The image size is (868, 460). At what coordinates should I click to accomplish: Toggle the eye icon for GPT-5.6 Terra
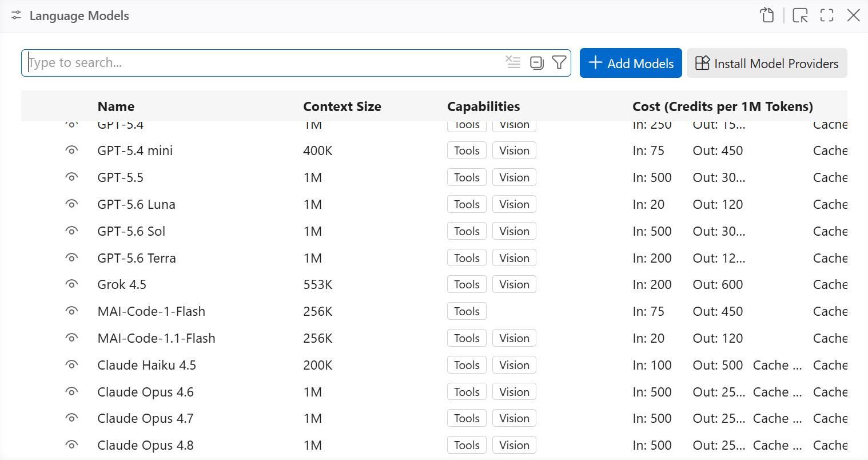71,258
